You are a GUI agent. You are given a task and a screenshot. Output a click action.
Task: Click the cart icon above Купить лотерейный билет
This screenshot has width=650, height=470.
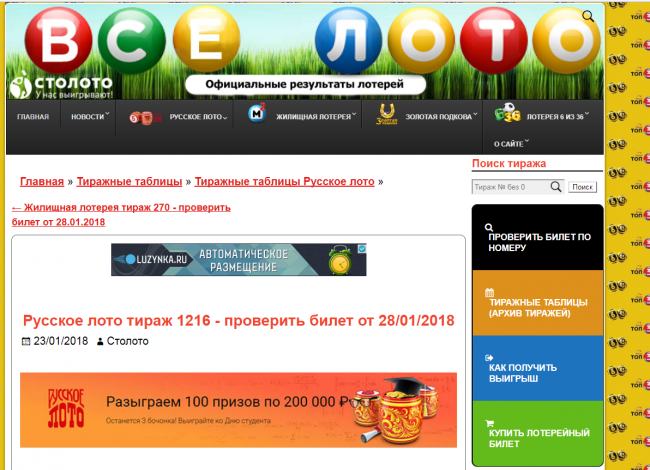click(x=489, y=423)
